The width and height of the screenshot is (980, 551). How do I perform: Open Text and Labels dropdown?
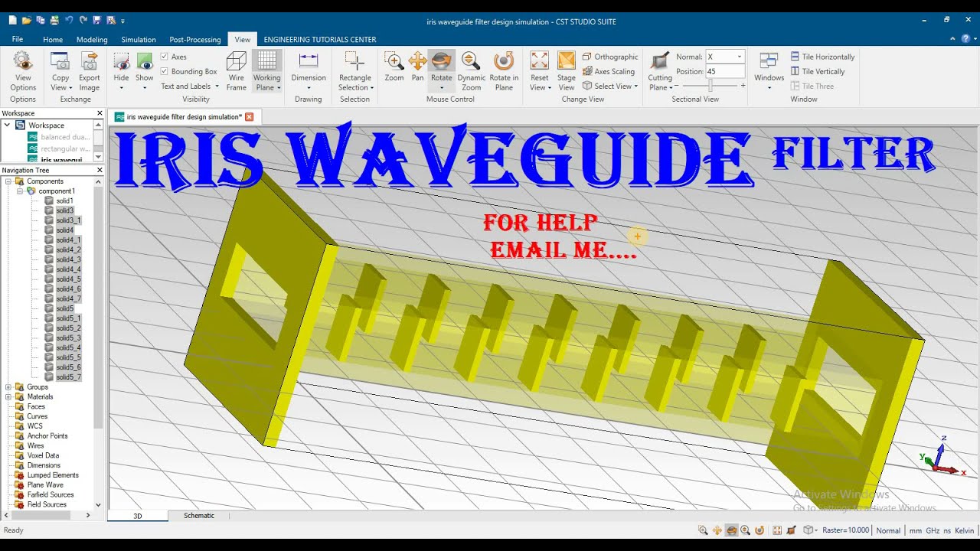(x=189, y=86)
